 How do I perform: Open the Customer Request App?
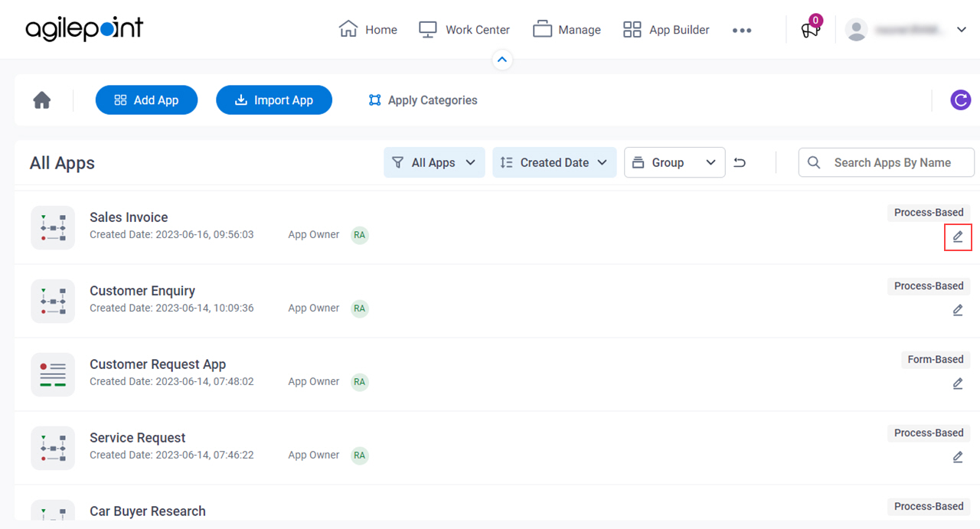(158, 364)
